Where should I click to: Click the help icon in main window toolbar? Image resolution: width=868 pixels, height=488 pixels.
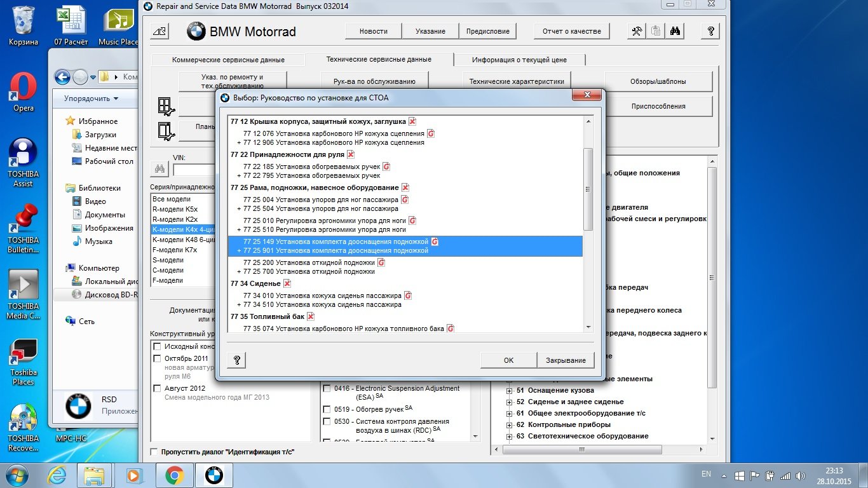pyautogui.click(x=710, y=31)
